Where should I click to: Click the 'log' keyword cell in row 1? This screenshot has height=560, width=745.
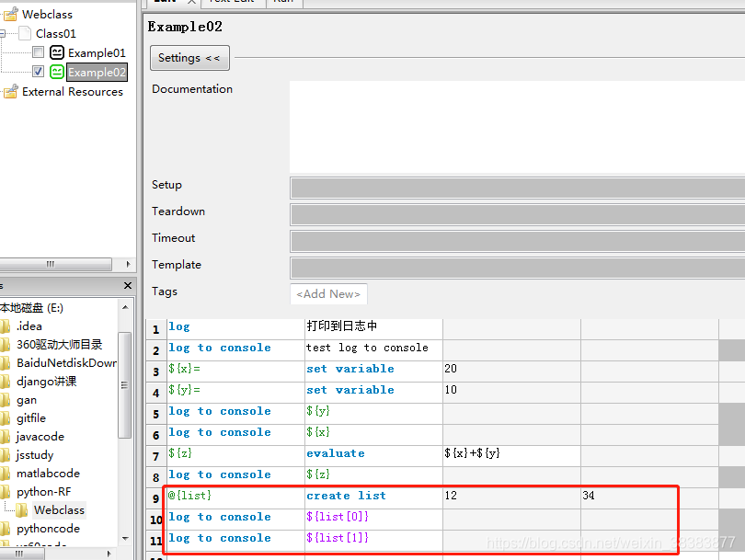[235, 328]
